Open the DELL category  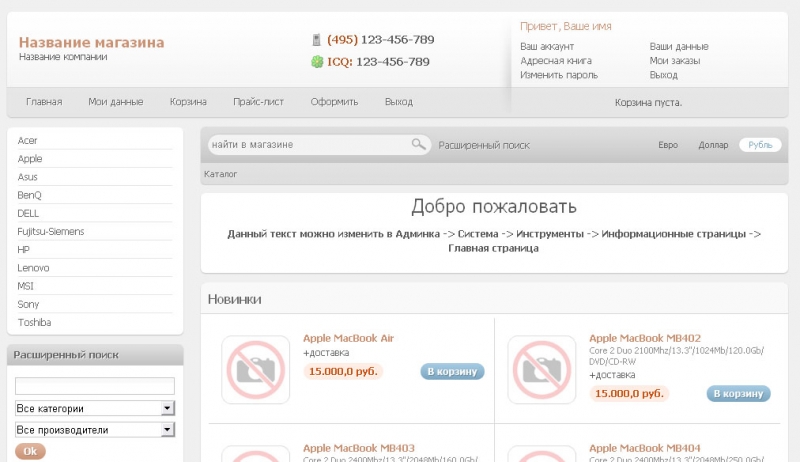(28, 213)
